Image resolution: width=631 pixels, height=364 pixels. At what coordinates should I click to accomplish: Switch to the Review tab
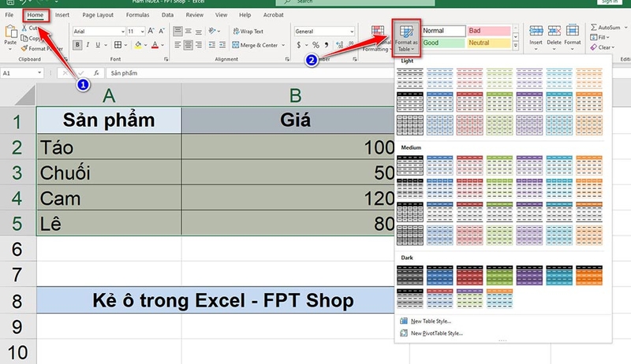point(194,15)
